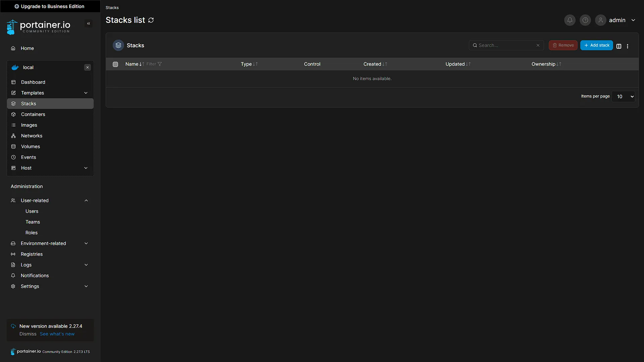
Task: Go to Home in the sidebar
Action: pos(50,48)
